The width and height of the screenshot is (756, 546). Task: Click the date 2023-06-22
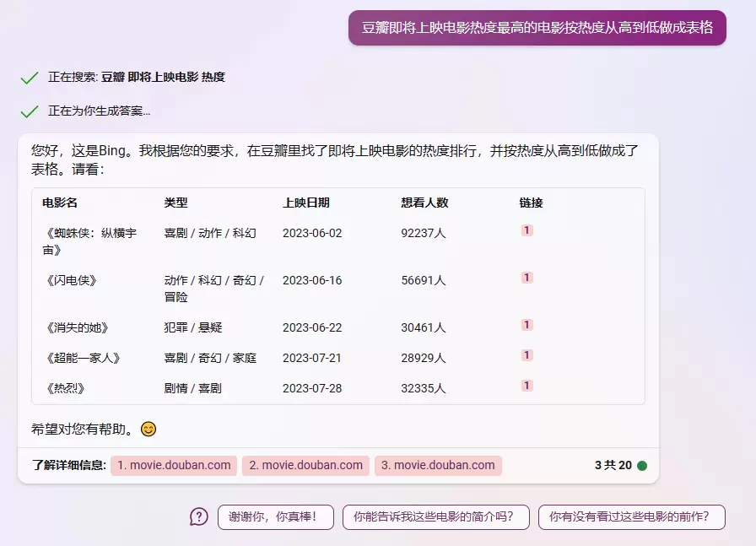[x=312, y=327]
